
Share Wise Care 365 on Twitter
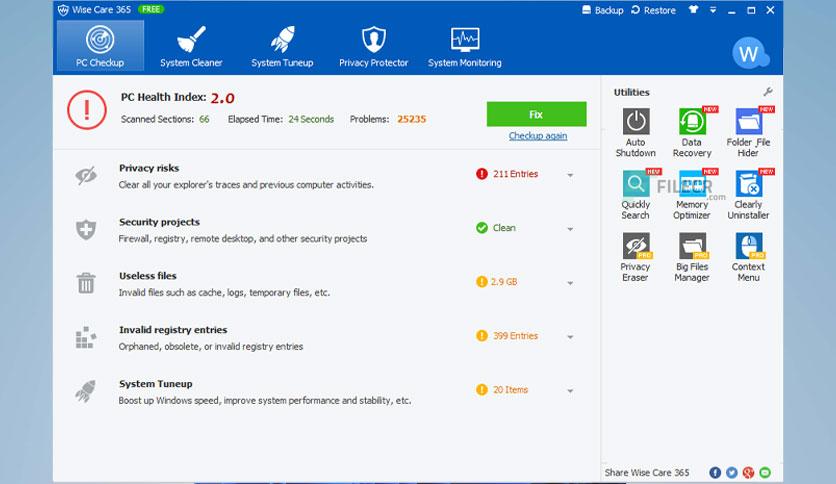[732, 472]
